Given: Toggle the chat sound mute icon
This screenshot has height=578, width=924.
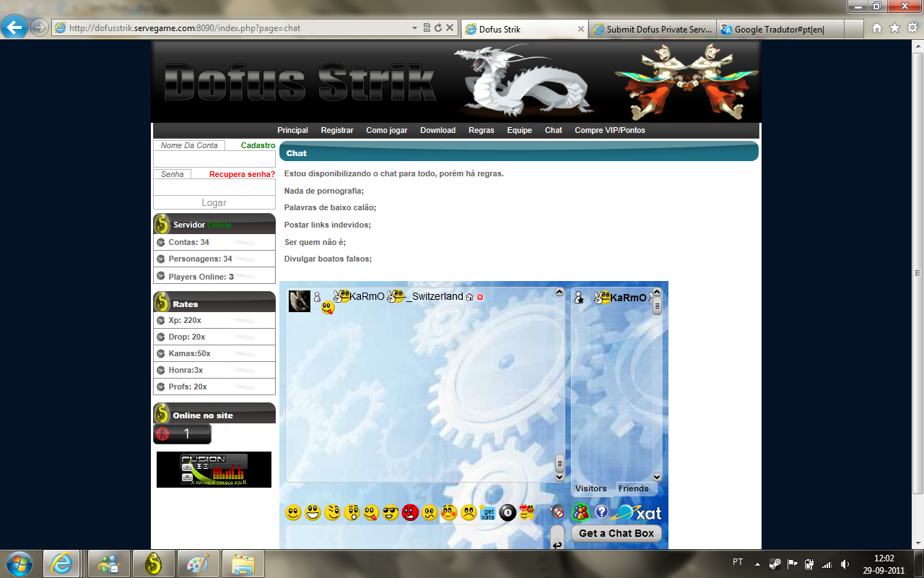Looking at the screenshot, I should point(557,512).
